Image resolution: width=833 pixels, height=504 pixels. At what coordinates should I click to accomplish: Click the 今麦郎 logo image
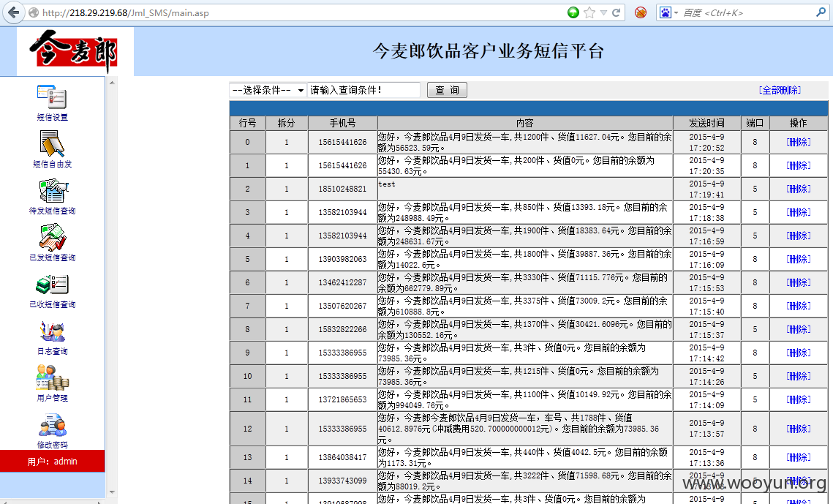[x=75, y=51]
